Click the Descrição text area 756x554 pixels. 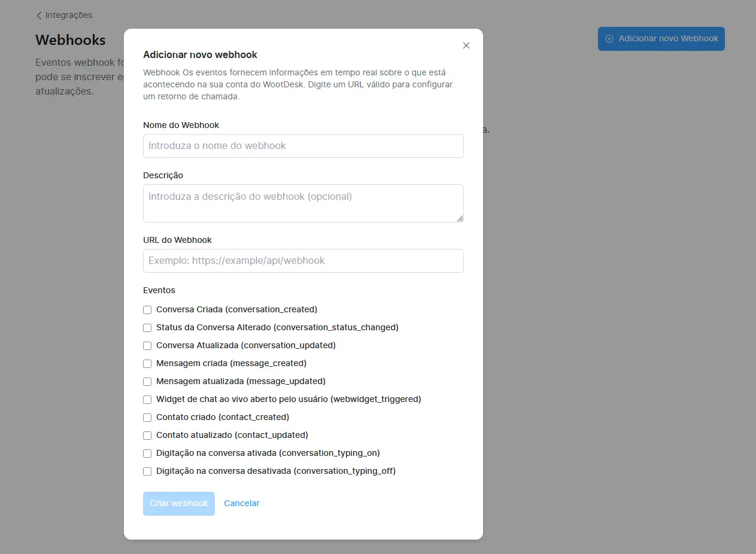click(x=303, y=202)
